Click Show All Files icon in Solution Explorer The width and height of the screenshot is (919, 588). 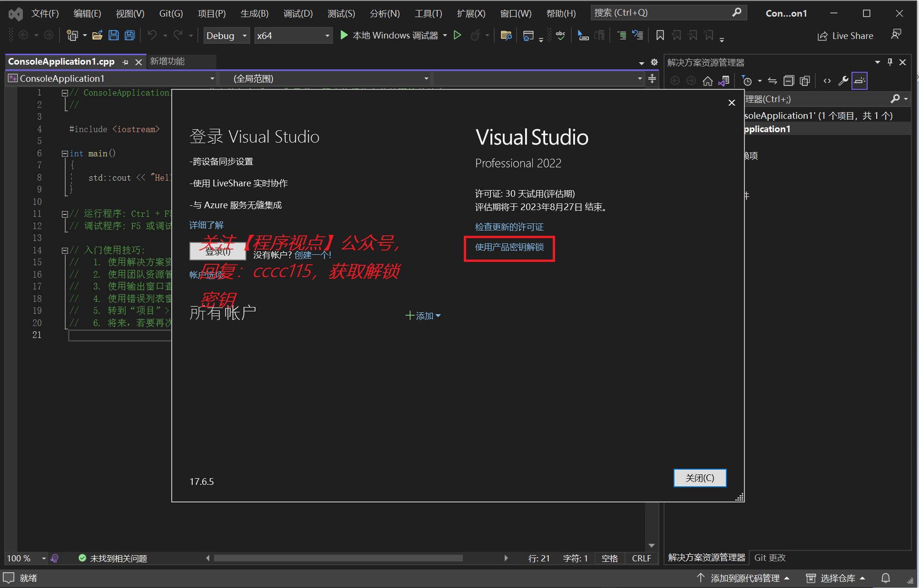tap(805, 81)
